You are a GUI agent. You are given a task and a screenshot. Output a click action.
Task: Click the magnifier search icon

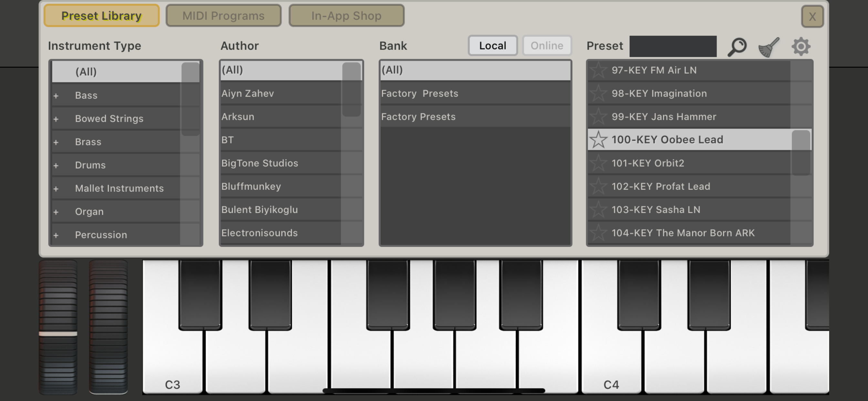(x=737, y=47)
